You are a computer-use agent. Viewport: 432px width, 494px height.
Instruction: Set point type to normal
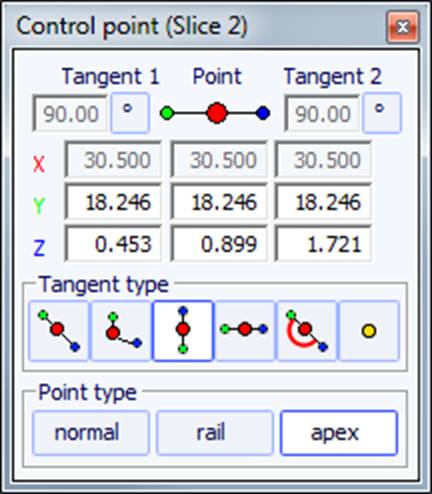pyautogui.click(x=91, y=433)
